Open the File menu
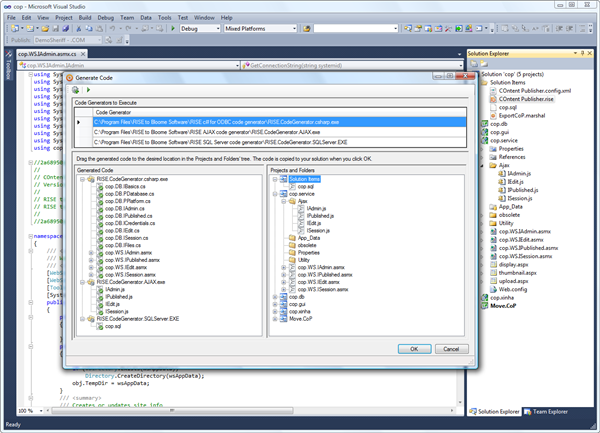600x433 pixels. [11, 18]
